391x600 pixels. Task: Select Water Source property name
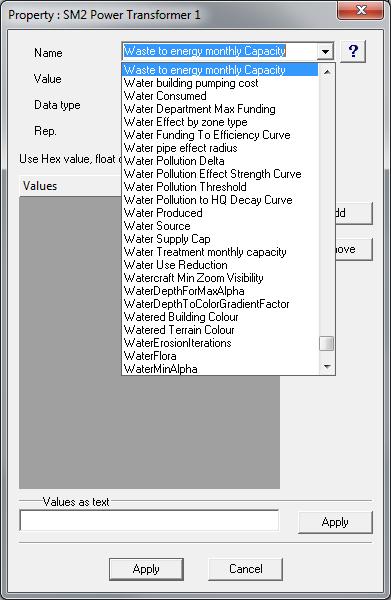[220, 226]
